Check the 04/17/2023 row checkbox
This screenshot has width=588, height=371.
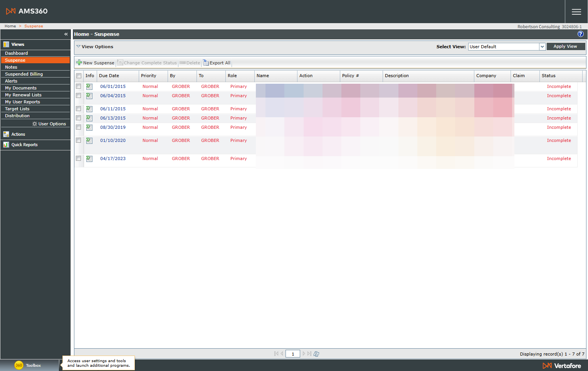pyautogui.click(x=79, y=159)
